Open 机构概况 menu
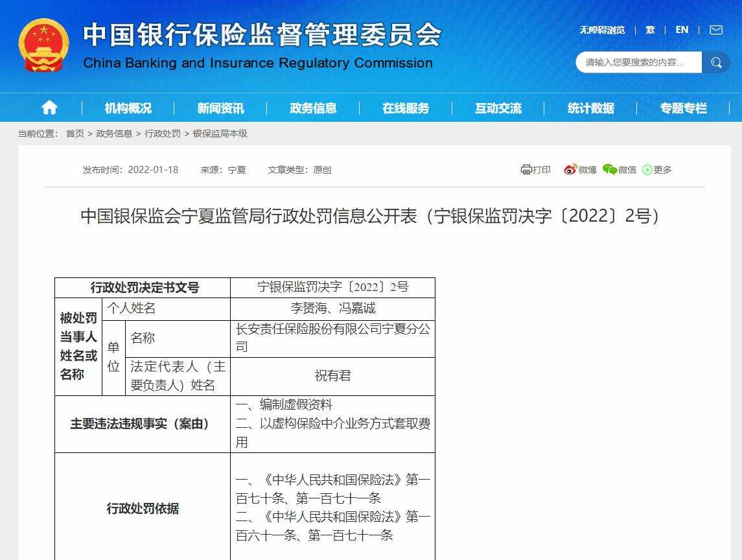The width and height of the screenshot is (742, 560). [x=128, y=108]
